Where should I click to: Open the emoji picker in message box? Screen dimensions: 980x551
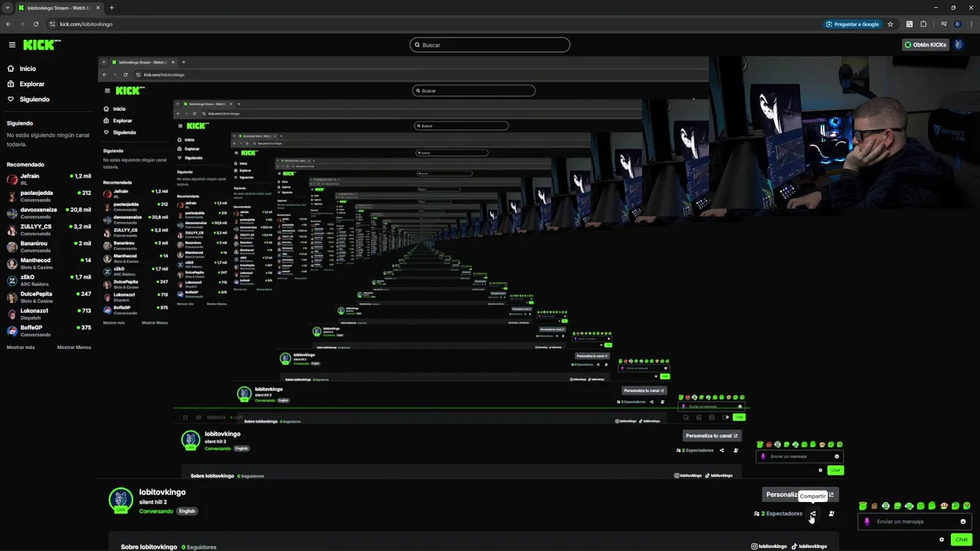click(963, 522)
